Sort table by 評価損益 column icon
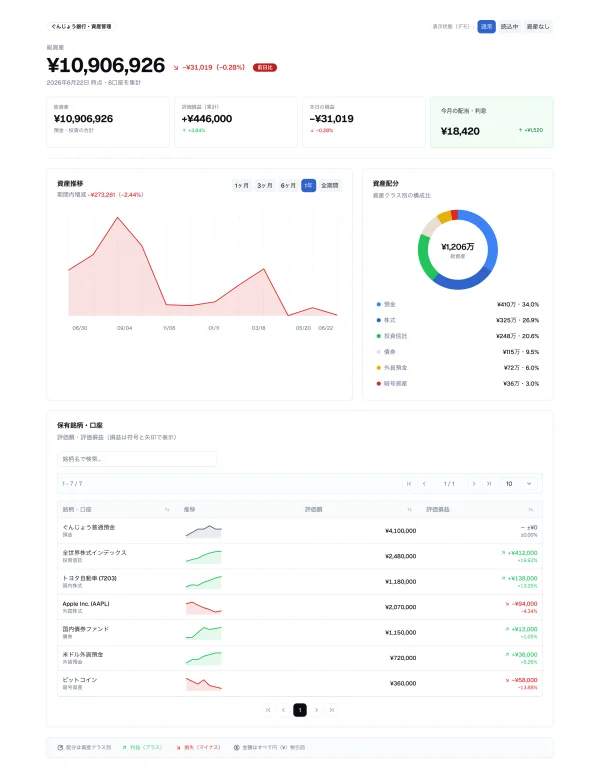This screenshot has width=600, height=778. pyautogui.click(x=531, y=510)
